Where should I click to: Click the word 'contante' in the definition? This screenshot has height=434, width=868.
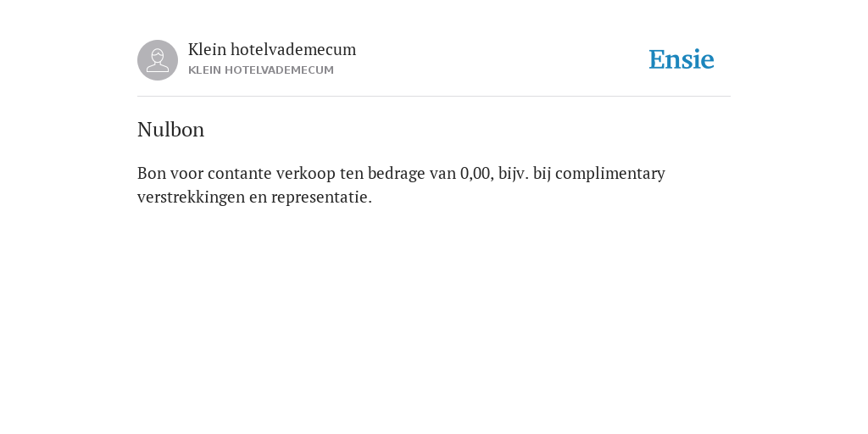[x=240, y=174]
